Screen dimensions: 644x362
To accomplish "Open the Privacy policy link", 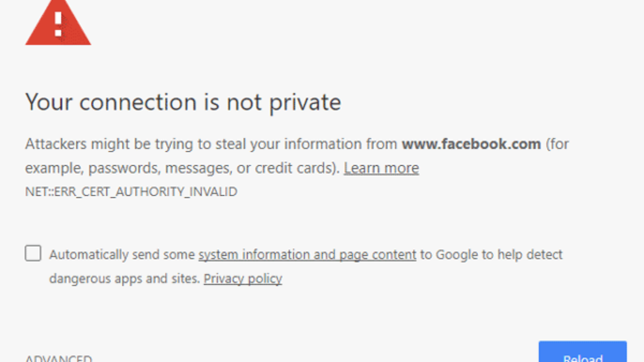I will (243, 279).
